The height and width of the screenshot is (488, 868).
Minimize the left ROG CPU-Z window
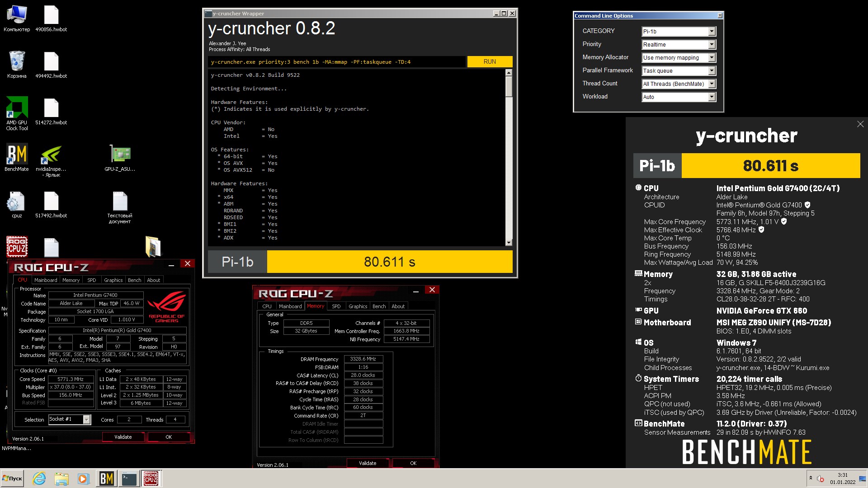pyautogui.click(x=171, y=264)
